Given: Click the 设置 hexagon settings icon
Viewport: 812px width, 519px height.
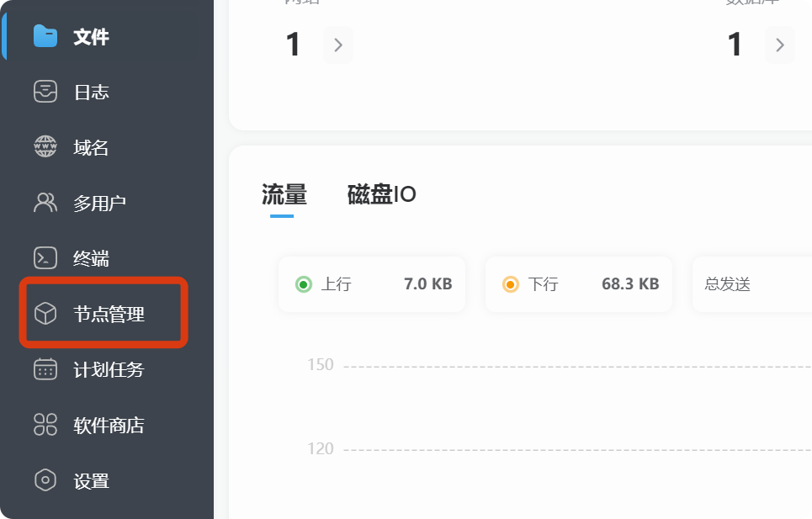Looking at the screenshot, I should coord(45,480).
